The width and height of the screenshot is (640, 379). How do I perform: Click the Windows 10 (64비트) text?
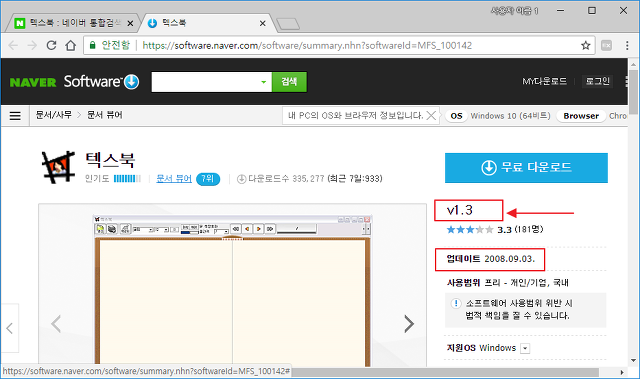(x=510, y=116)
